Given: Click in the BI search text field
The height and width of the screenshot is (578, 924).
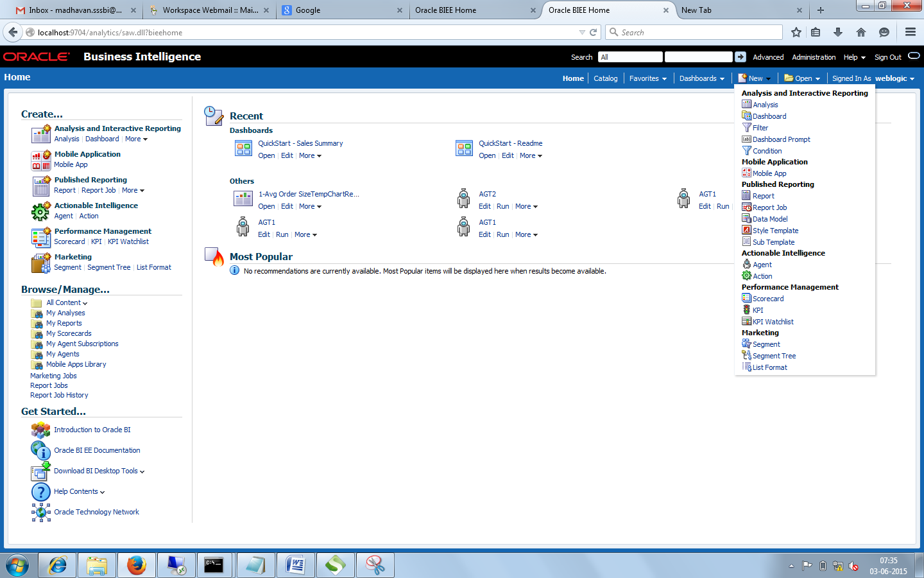Looking at the screenshot, I should point(698,57).
